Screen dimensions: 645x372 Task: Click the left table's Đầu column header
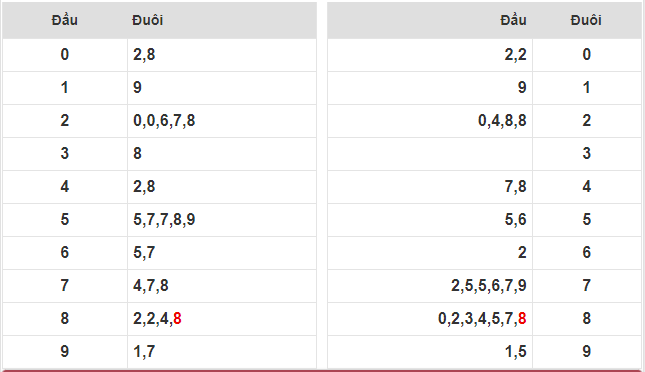65,20
